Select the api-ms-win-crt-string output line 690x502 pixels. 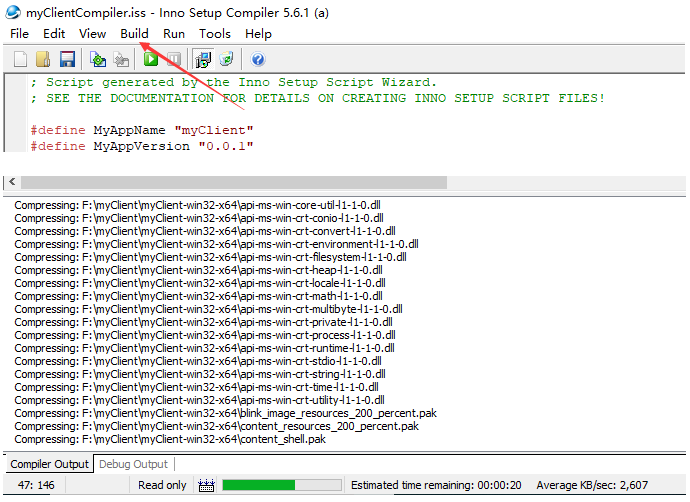pos(200,374)
